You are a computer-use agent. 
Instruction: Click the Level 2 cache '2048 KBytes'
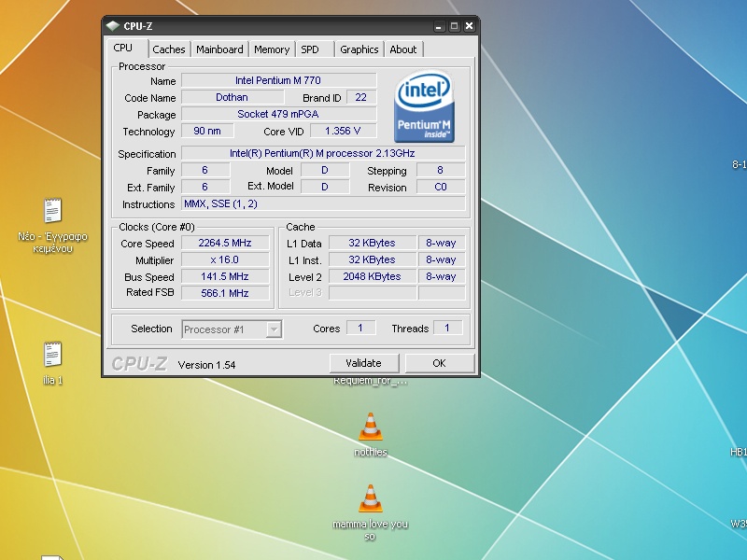[372, 276]
